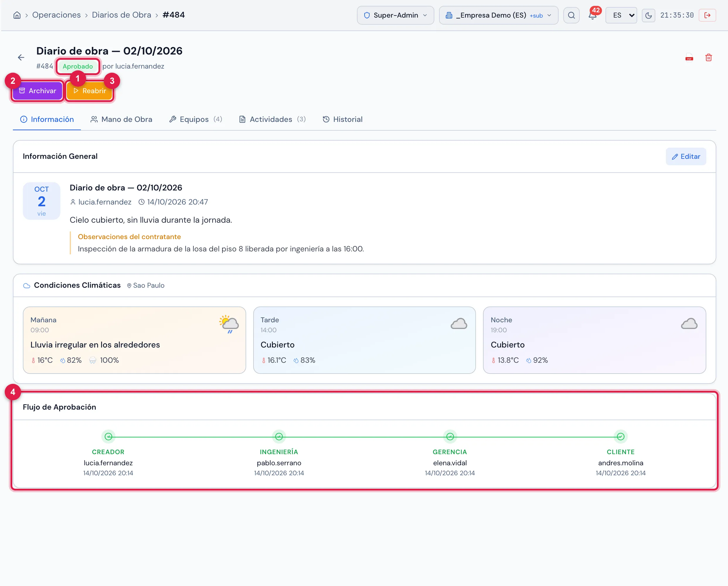This screenshot has height=586, width=728.
Task: Click the Ingeniería approval step checkmark
Action: coord(279,437)
